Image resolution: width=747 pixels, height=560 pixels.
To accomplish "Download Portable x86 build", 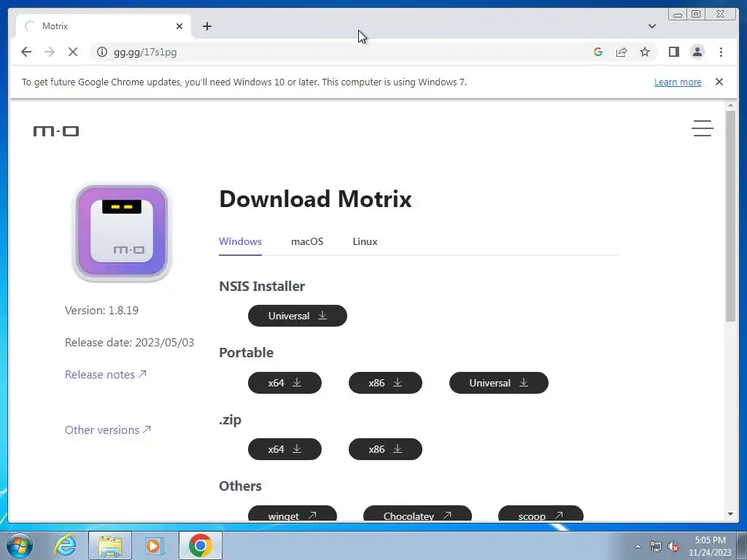I will click(385, 383).
